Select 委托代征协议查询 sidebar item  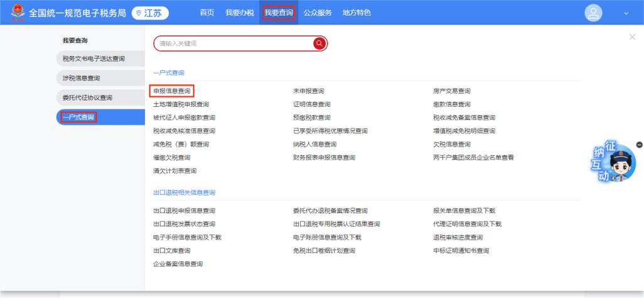point(100,98)
